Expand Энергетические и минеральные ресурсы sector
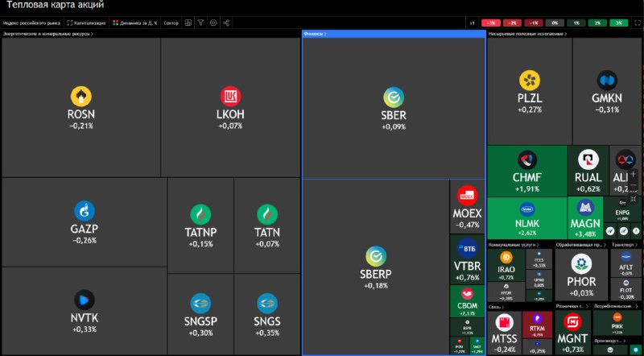This screenshot has height=356, width=644. coord(47,34)
